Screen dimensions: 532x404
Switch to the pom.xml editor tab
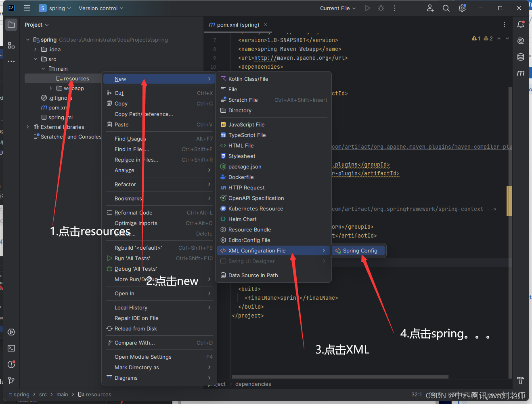(x=237, y=25)
